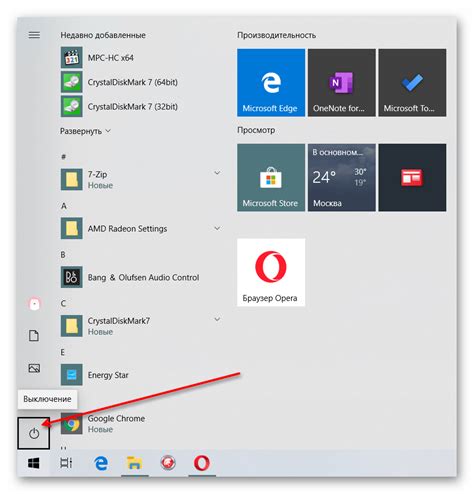Open Microsoft Edge from the taskbar
The image size is (474, 494).
[x=101, y=463]
